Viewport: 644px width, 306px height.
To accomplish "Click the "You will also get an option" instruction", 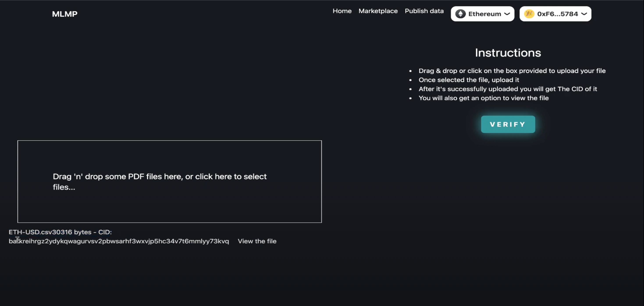I will (484, 98).
